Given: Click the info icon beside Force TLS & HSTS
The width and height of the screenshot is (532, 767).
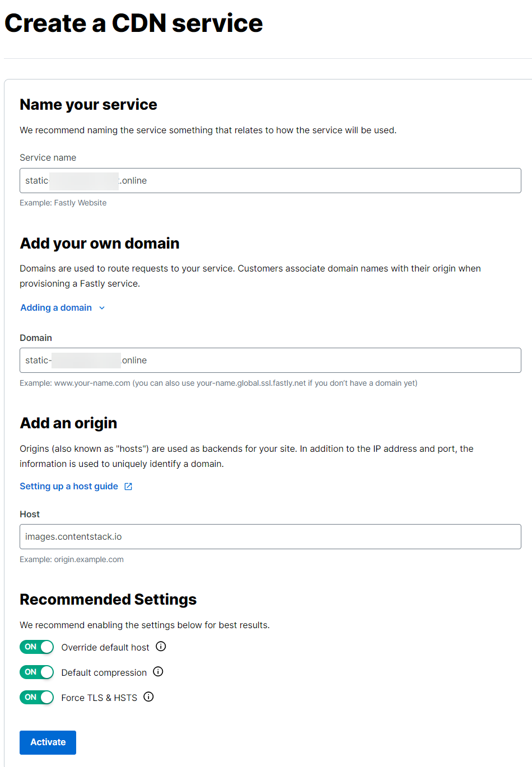Looking at the screenshot, I should click(x=148, y=697).
